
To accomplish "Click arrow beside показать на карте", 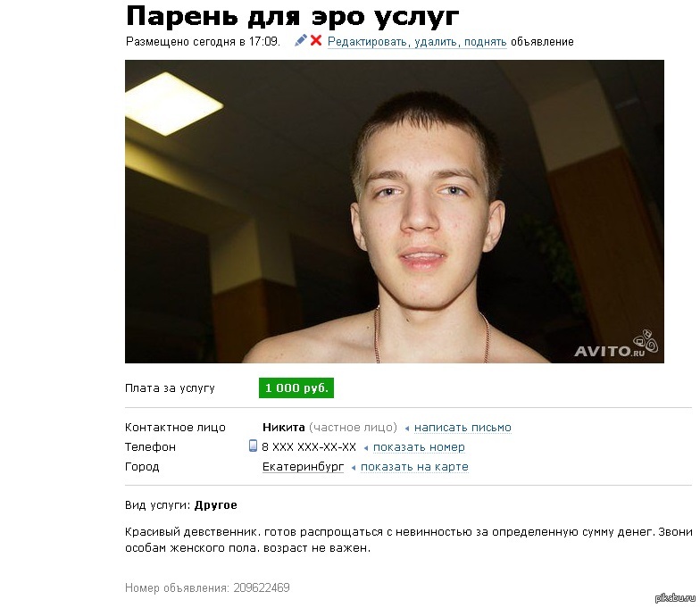I will (354, 468).
